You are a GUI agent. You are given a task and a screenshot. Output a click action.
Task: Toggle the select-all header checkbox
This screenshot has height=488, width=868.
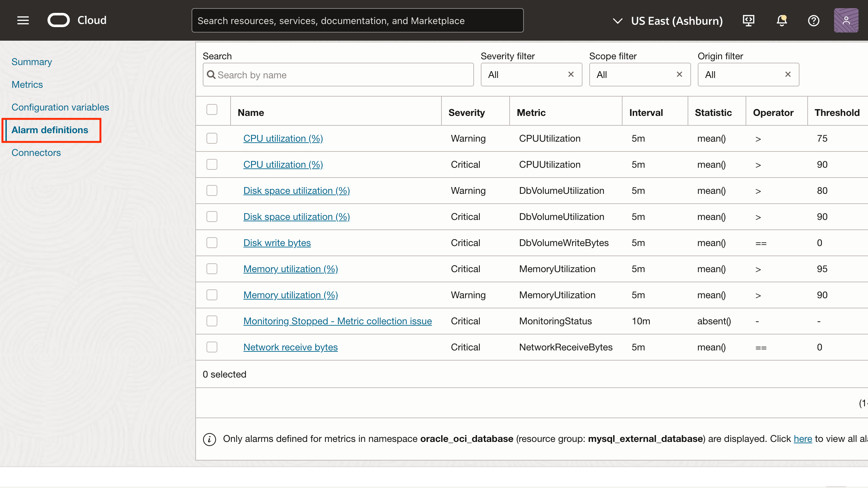(x=212, y=109)
